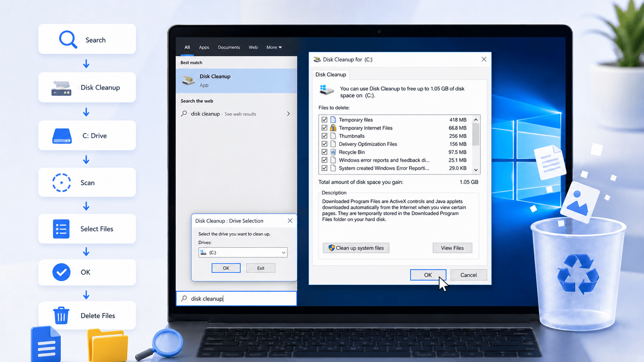The height and width of the screenshot is (362, 644).
Task: Click the View Files button
Action: [x=452, y=248]
